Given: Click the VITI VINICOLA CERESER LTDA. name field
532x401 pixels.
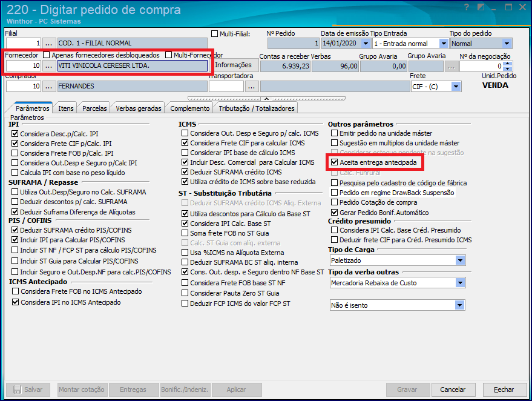Looking at the screenshot, I should (x=133, y=66).
